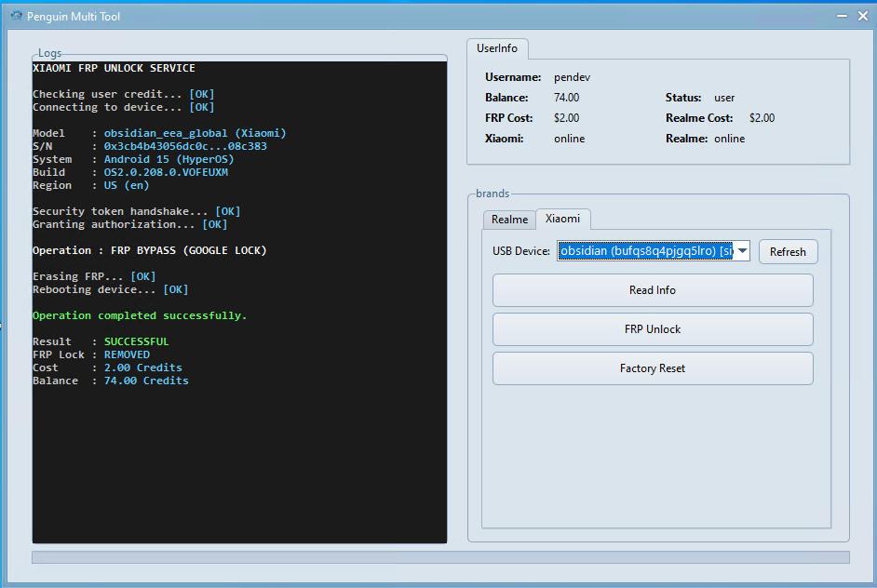Expand the USB Device dropdown arrow
The height and width of the screenshot is (588, 877).
[742, 251]
